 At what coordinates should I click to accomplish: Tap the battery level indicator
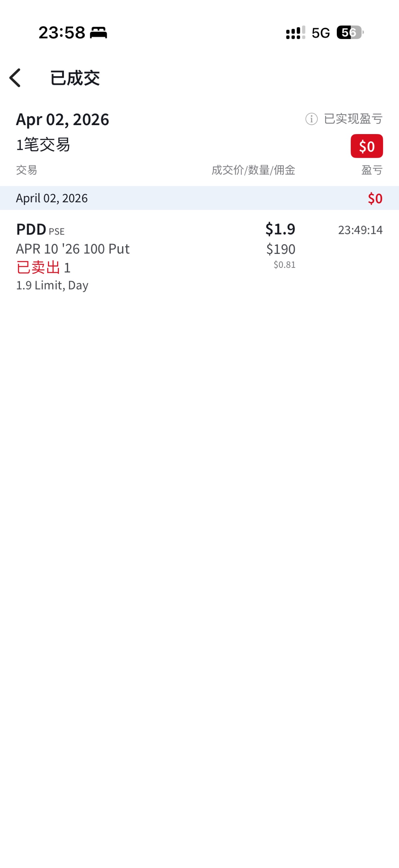tap(349, 33)
